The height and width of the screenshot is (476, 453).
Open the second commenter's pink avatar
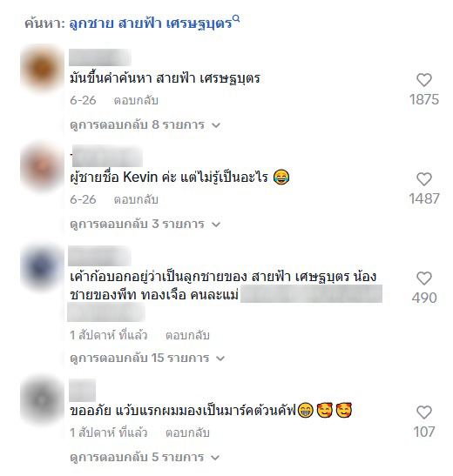pyautogui.click(x=42, y=167)
